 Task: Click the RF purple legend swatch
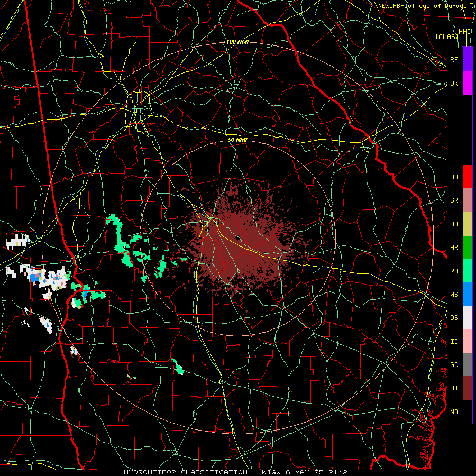pyautogui.click(x=467, y=59)
